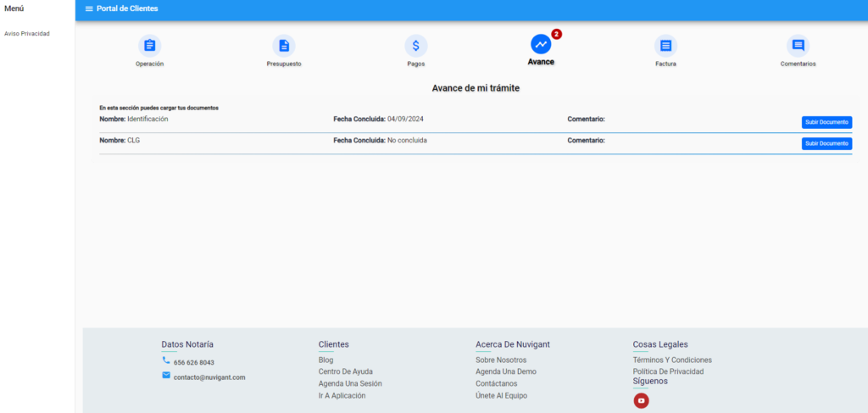Click the Comentario label in CLG row
The image size is (868, 413).
pos(587,141)
